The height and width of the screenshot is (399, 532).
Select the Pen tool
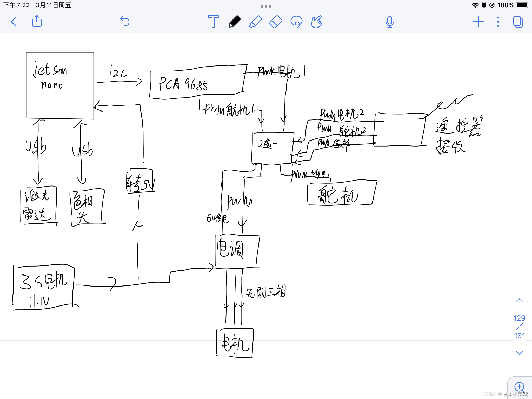234,22
